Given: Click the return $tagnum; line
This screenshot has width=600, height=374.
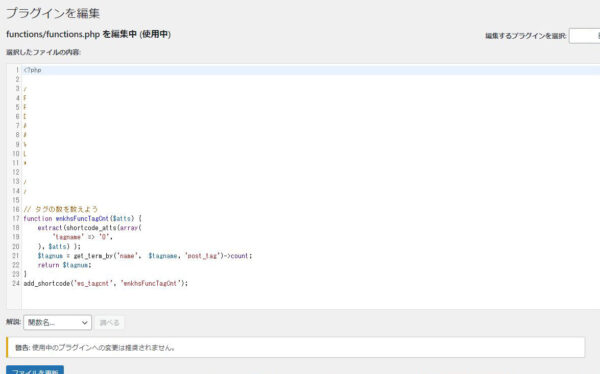Looking at the screenshot, I should 65,265.
